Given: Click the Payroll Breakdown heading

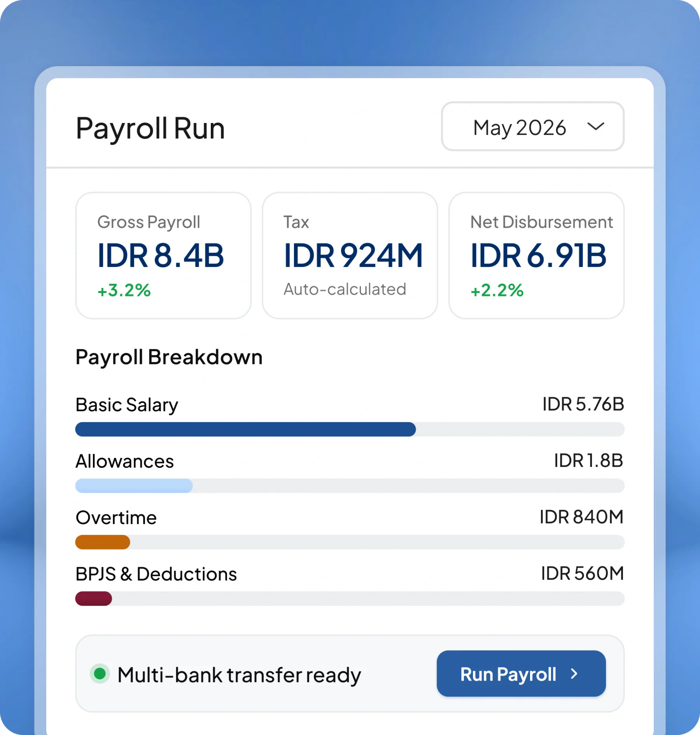Looking at the screenshot, I should [x=169, y=357].
